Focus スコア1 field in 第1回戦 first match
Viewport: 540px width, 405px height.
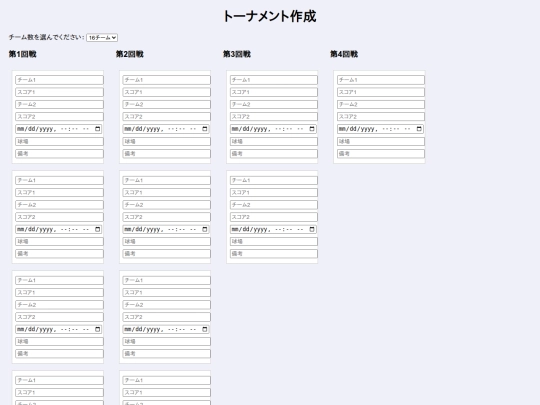[59, 92]
